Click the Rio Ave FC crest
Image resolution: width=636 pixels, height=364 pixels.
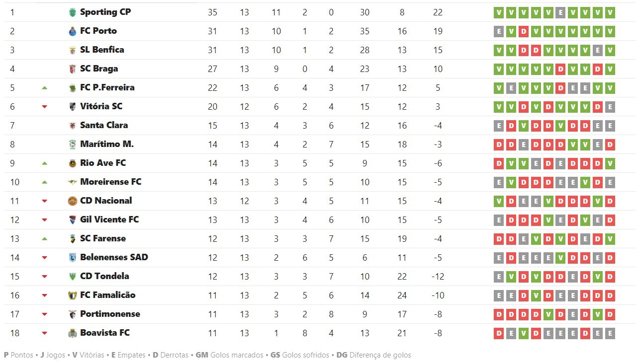click(73, 163)
